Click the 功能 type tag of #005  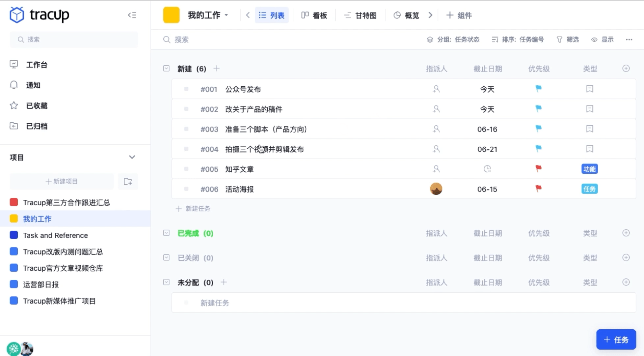590,169
